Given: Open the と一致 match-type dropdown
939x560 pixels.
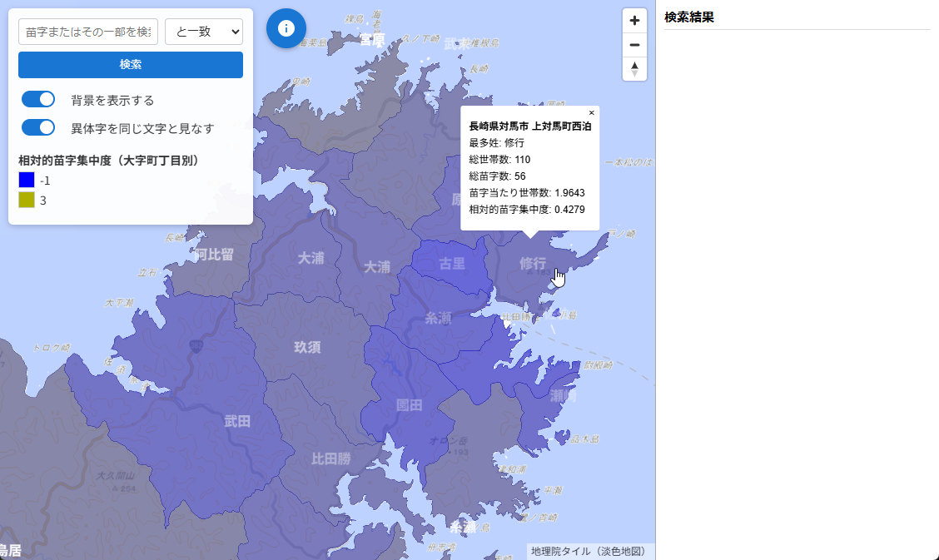Looking at the screenshot, I should 204,32.
